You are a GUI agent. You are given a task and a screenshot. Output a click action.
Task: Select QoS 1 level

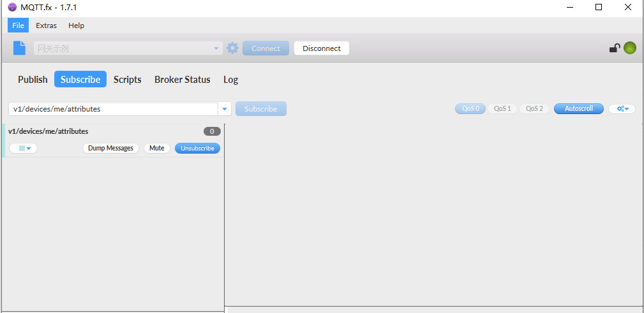[502, 109]
